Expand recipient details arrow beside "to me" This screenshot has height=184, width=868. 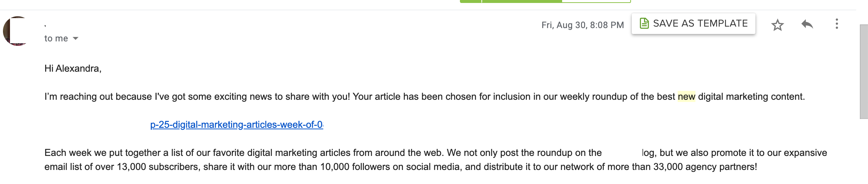coord(76,38)
